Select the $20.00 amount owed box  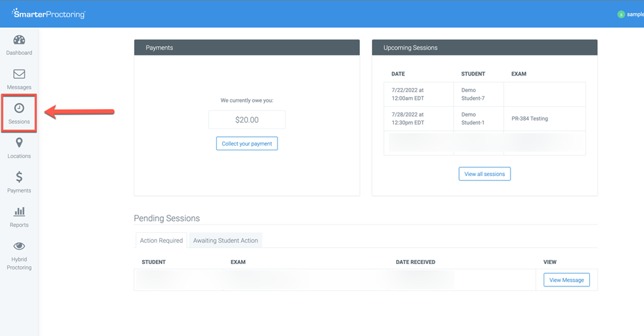(247, 120)
